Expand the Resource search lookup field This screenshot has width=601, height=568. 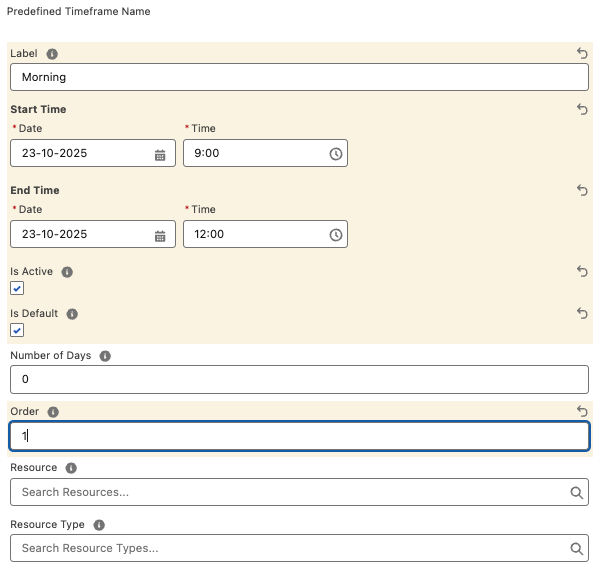[x=290, y=492]
